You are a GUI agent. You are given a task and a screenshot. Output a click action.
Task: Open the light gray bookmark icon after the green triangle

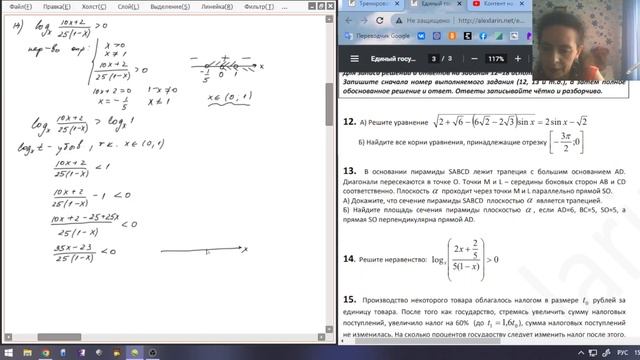(x=514, y=36)
